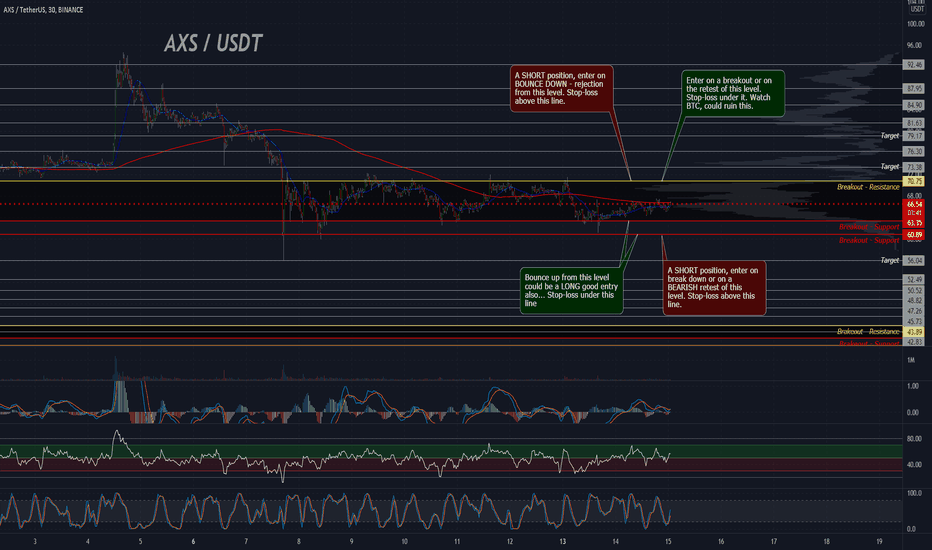The width and height of the screenshot is (932, 550).
Task: Click the 42.83 price level label
Action: (x=913, y=342)
